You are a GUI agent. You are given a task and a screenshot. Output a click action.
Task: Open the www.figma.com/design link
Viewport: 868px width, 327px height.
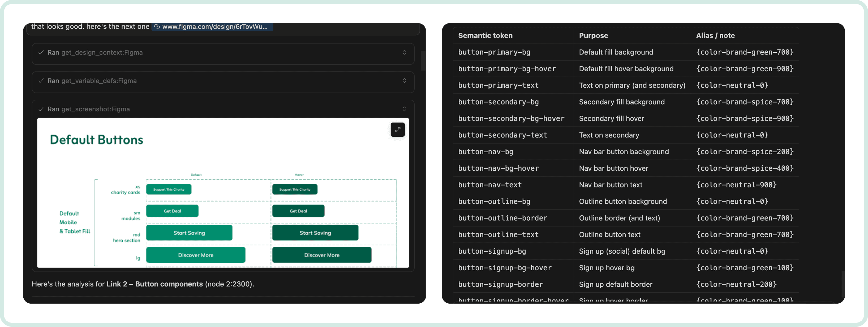(x=215, y=27)
